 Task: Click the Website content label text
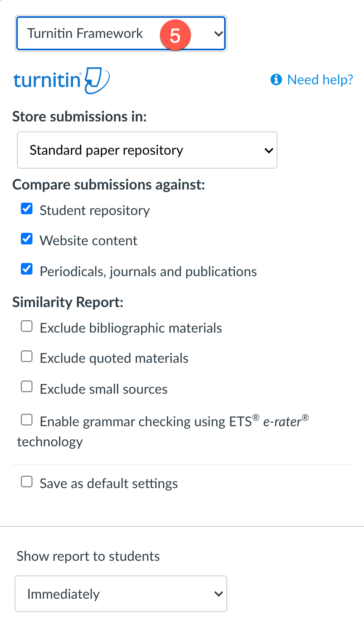(88, 241)
